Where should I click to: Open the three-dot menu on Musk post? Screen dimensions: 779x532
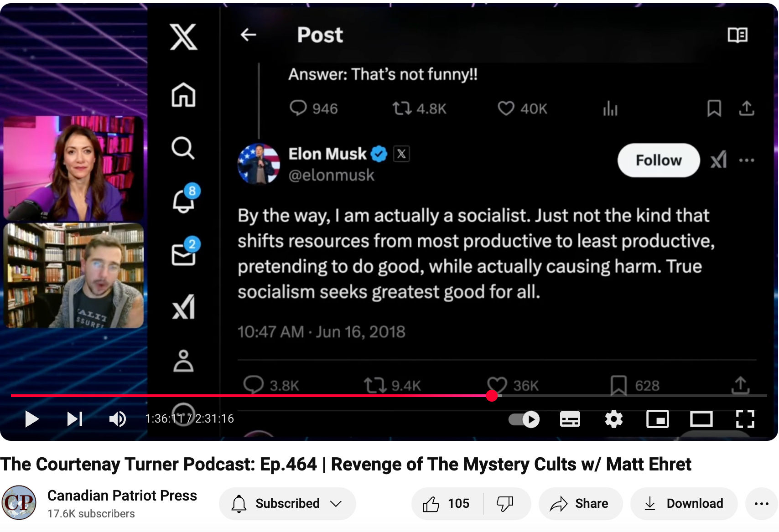[746, 160]
